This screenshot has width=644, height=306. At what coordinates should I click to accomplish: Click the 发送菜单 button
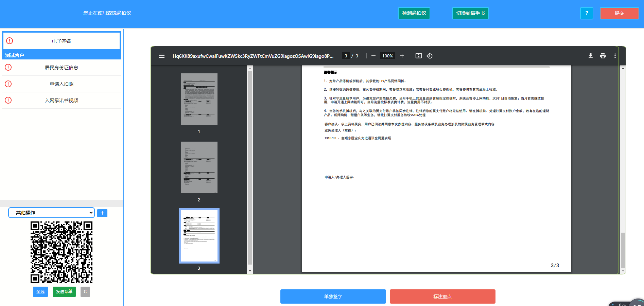(64, 292)
